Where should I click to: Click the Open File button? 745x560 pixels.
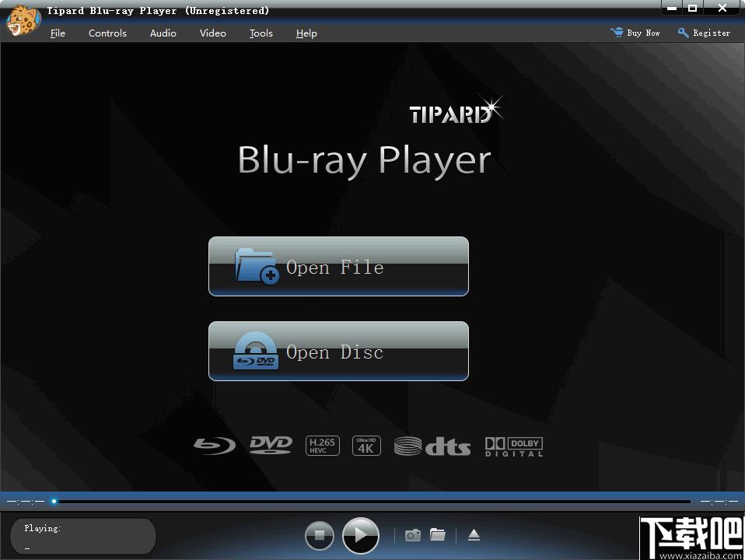pos(338,266)
